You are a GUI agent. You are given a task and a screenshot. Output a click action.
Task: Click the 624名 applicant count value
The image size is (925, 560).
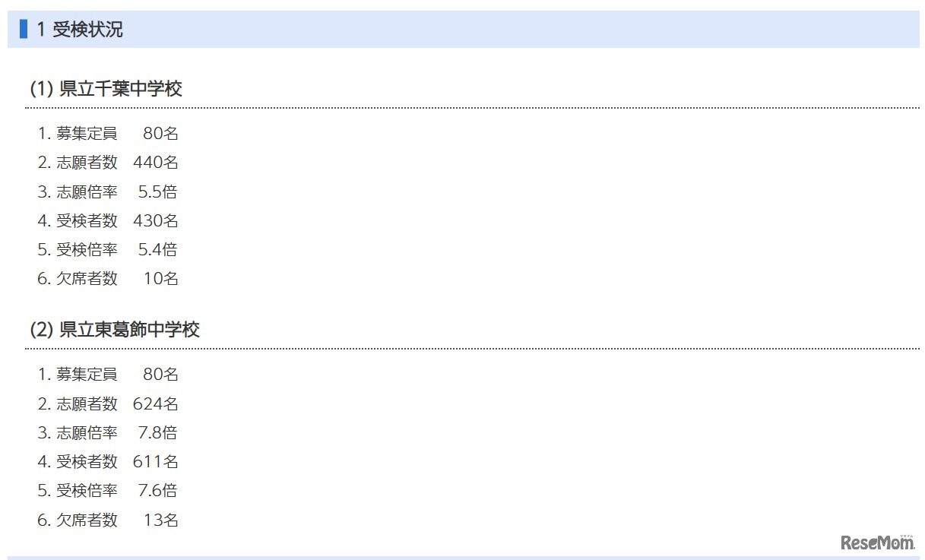click(x=156, y=403)
